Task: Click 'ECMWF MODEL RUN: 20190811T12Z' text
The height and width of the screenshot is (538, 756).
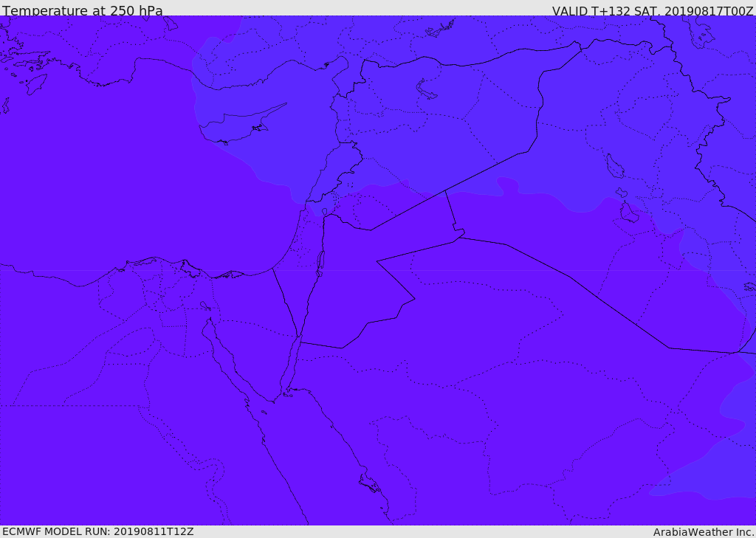Action: pos(98,531)
